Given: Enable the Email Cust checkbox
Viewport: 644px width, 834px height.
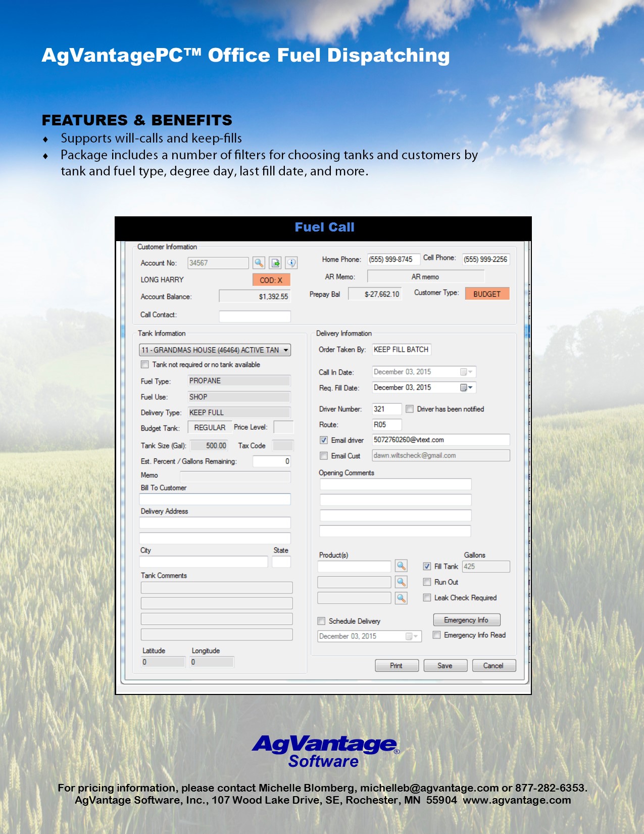Looking at the screenshot, I should point(324,456).
